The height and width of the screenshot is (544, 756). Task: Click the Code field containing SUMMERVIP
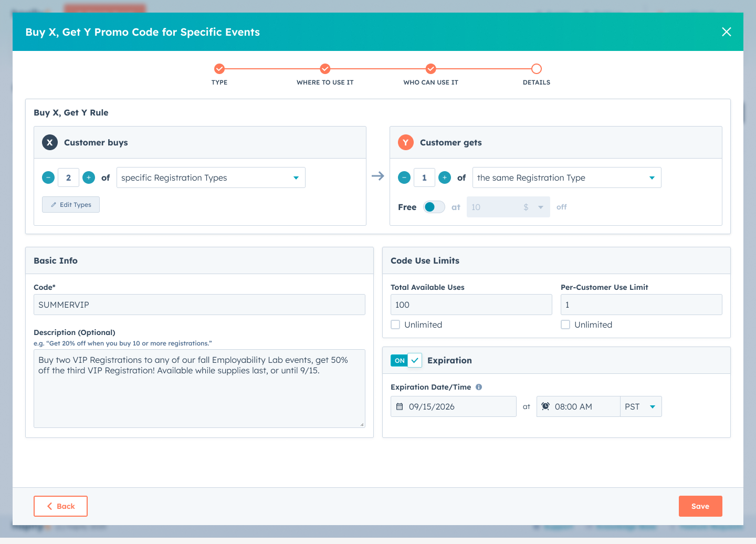pyautogui.click(x=199, y=305)
